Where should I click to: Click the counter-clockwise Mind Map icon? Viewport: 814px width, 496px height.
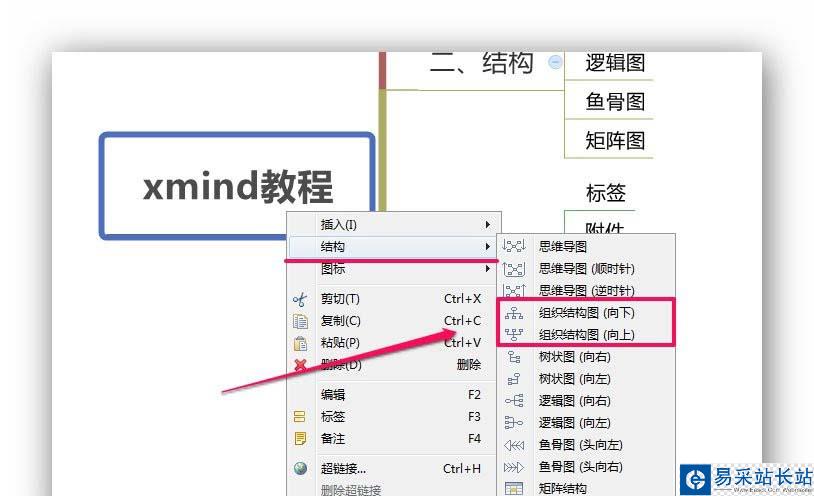514,290
